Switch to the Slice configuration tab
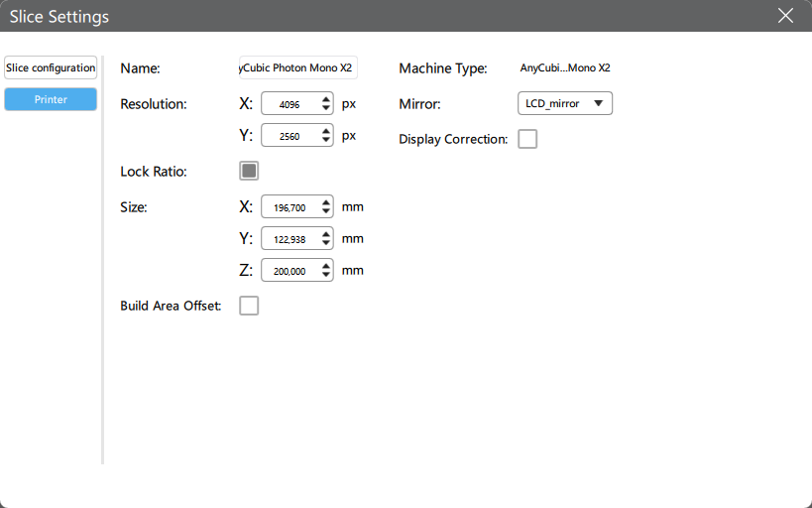 click(x=51, y=67)
